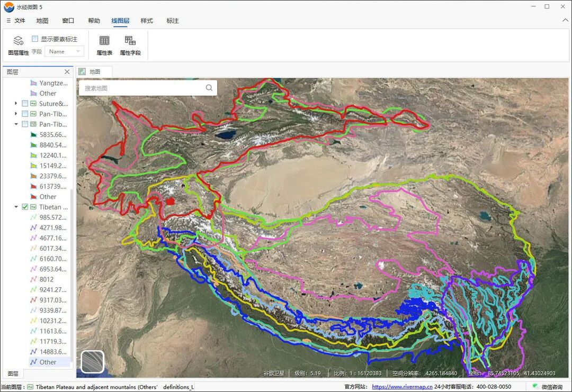Close the layers panel with X icon
Viewport: 572px width, 392px height.
click(67, 72)
